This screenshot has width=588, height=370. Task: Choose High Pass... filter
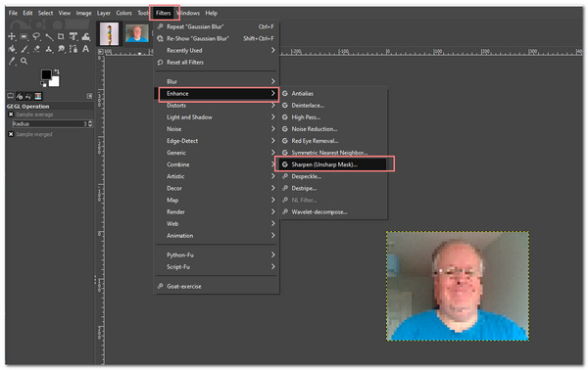(x=333, y=117)
